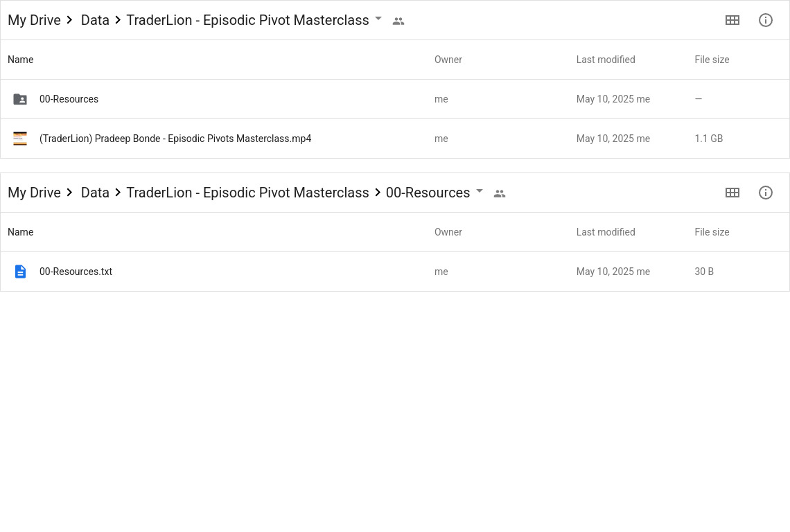Sort by the Name column in the lower panel
This screenshot has height=532, width=790.
pos(21,232)
